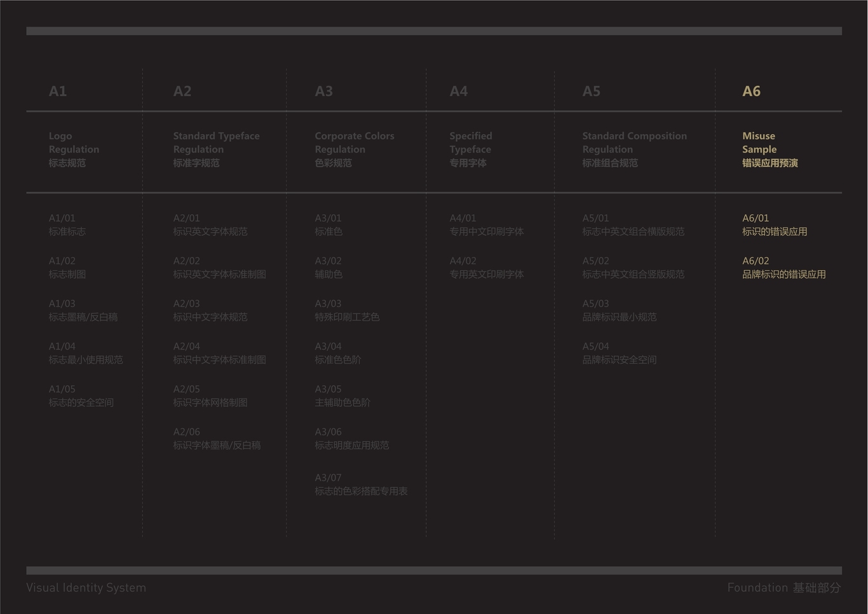
Task: Click the Logo Regulation 标志规范 title
Action: click(x=74, y=149)
